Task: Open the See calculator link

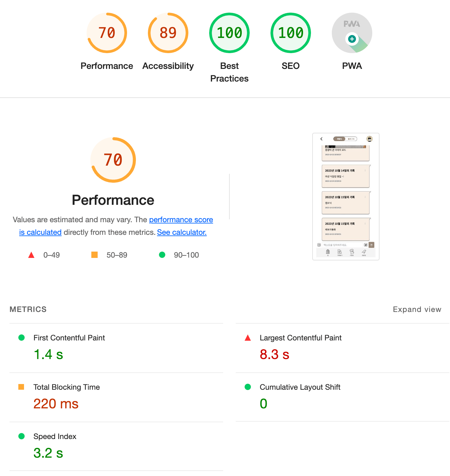Action: pos(182,232)
